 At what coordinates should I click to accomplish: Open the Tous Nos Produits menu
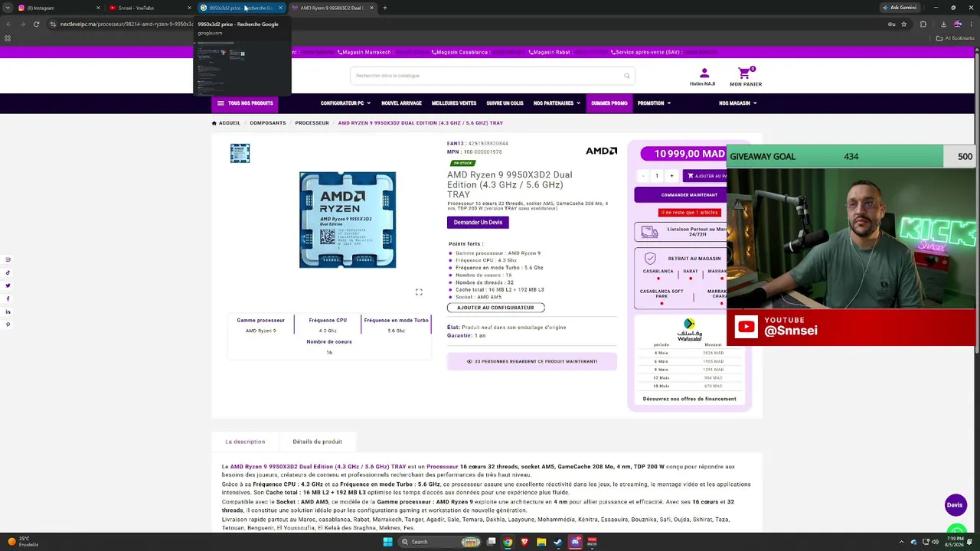(x=245, y=103)
